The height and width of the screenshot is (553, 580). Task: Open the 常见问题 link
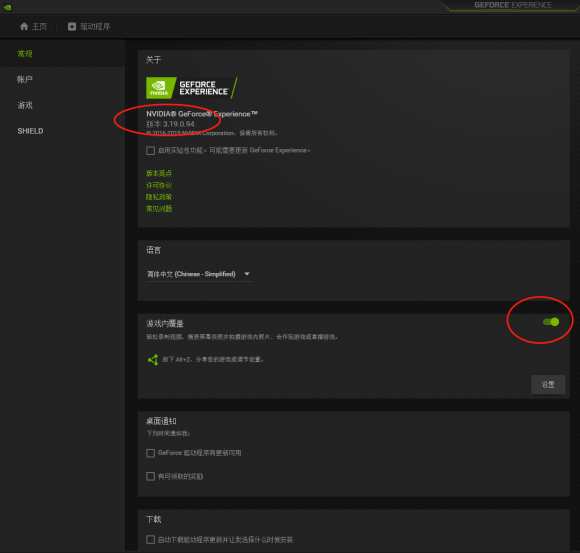(159, 209)
